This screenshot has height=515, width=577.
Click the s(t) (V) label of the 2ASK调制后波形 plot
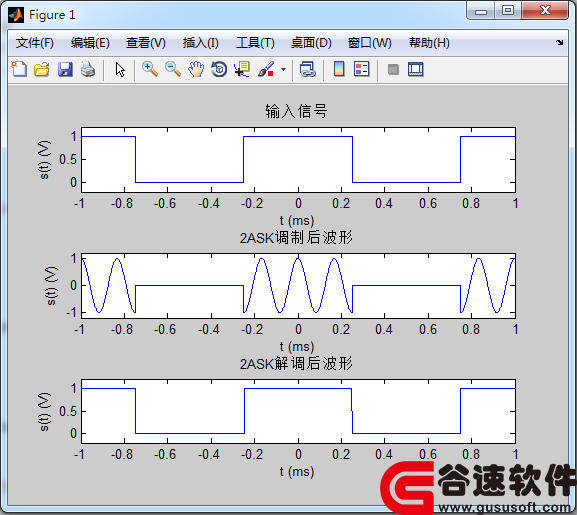[x=51, y=286]
